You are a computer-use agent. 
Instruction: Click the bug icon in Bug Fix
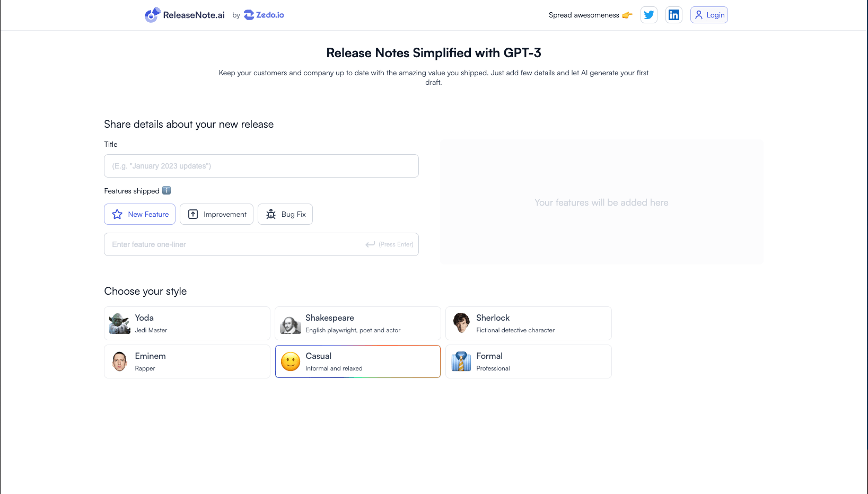pos(271,214)
